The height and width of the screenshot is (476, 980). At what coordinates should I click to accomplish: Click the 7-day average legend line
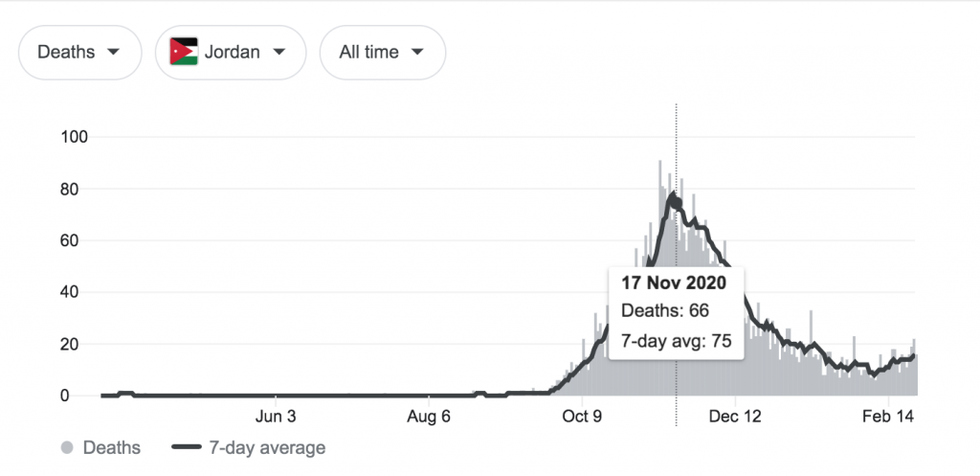[187, 447]
